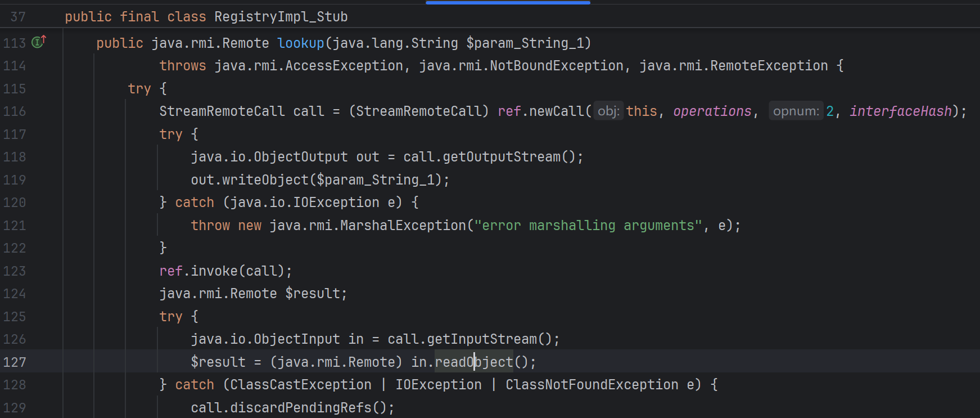The width and height of the screenshot is (980, 418).
Task: Click getInputStream on line 126
Action: [481, 339]
